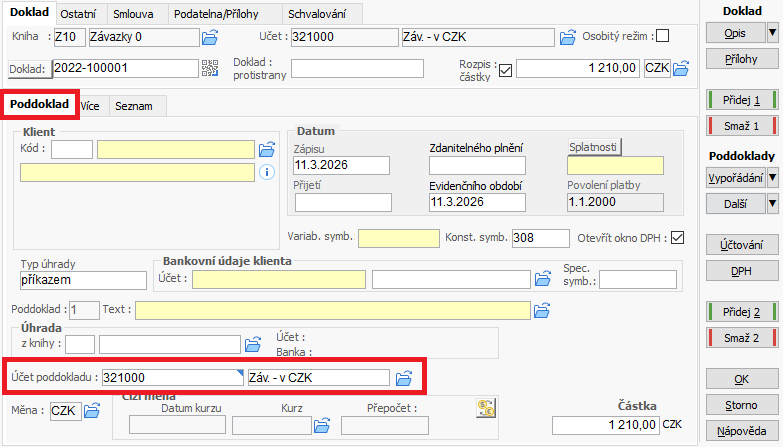Viewport: 783px width, 447px height.
Task: Click the client info icon
Action: (266, 173)
